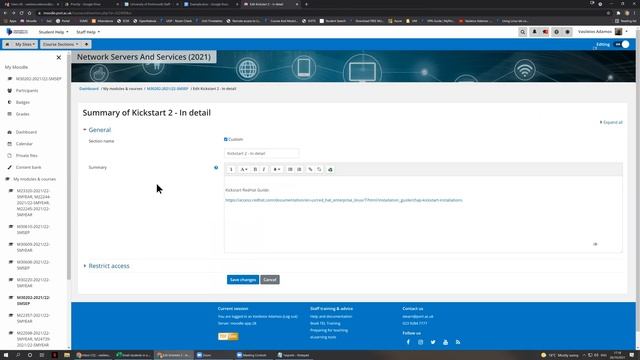Open Calendar in the side menu
The image size is (640, 360).
(24, 144)
